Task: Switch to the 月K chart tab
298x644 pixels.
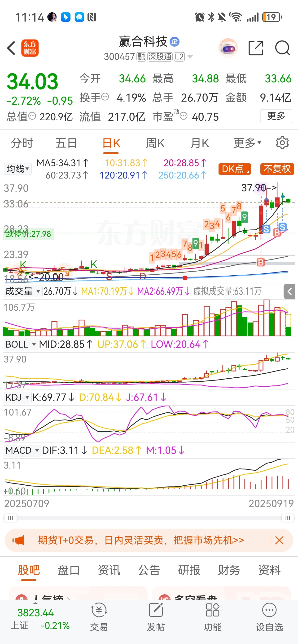Action: [x=200, y=143]
